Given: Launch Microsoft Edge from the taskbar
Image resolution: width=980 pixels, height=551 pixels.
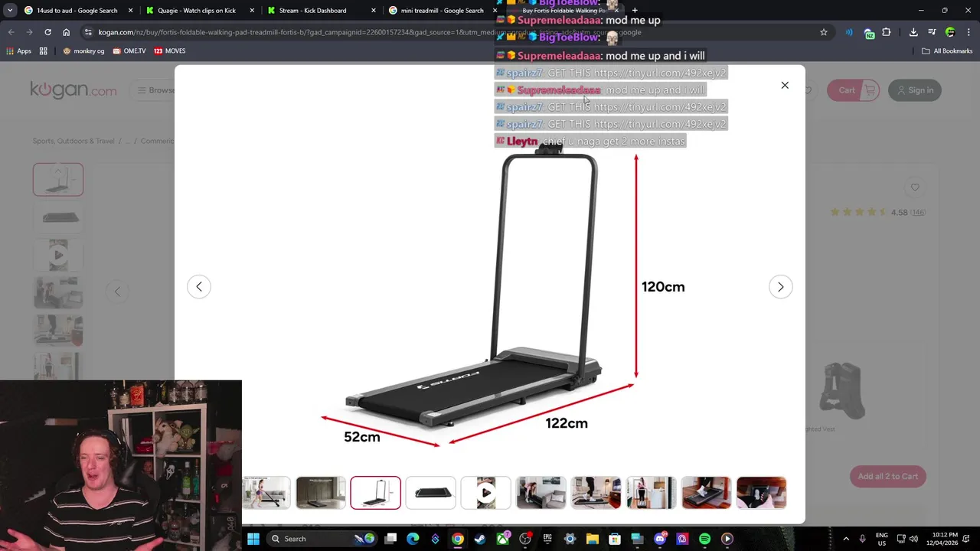Looking at the screenshot, I should [x=413, y=539].
